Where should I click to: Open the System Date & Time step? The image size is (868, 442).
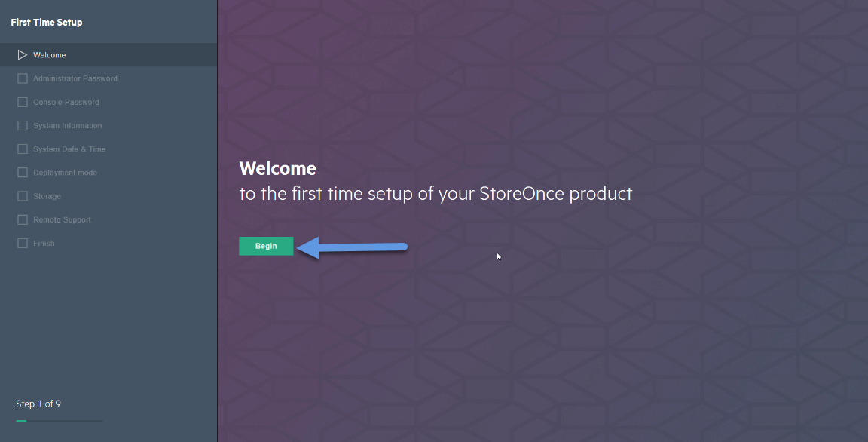pos(69,149)
